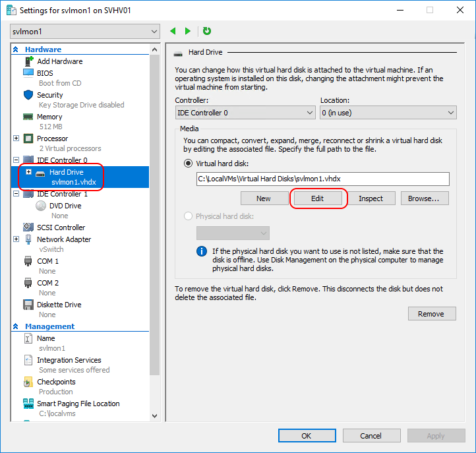Image resolution: width=476 pixels, height=453 pixels.
Task: Click the Add Hardware icon
Action: point(28,61)
